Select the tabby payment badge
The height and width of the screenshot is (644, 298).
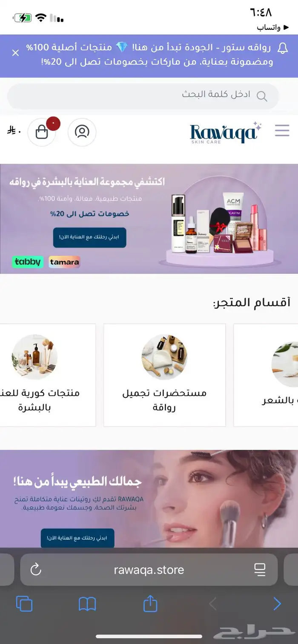(28, 262)
